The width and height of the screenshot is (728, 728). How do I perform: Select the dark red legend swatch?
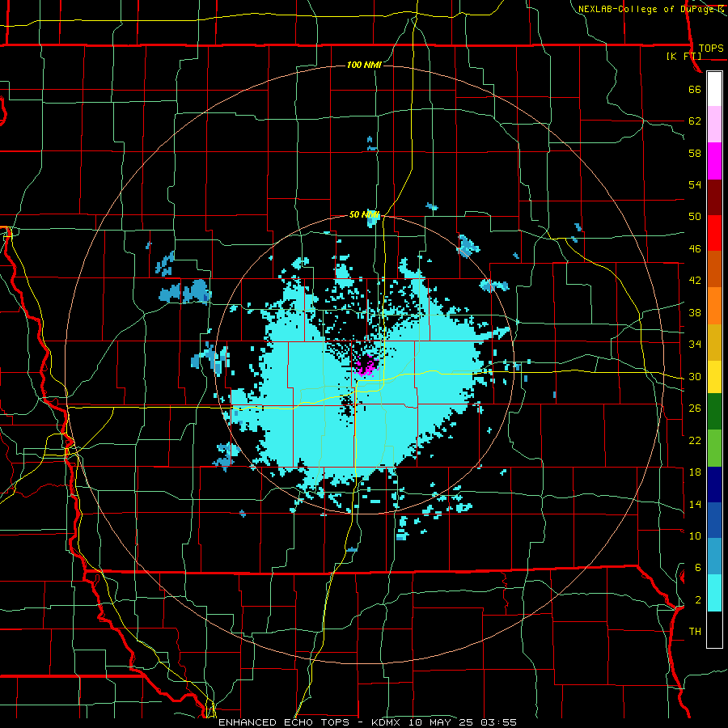tap(714, 197)
